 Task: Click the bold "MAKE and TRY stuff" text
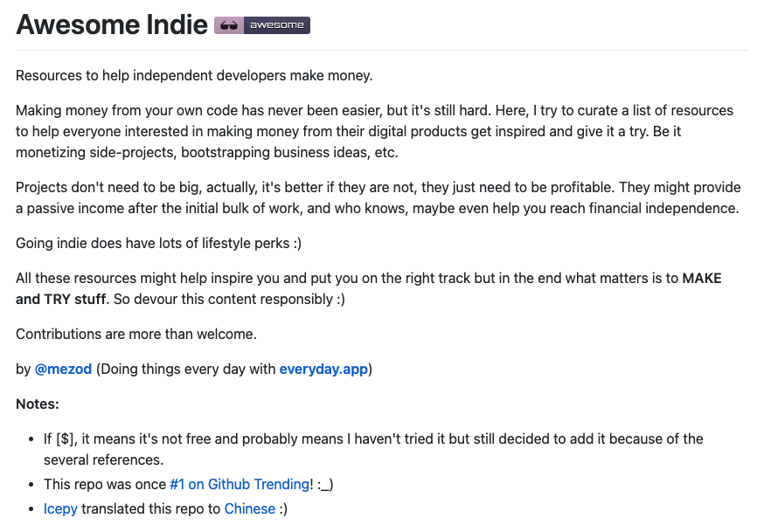click(x=76, y=299)
